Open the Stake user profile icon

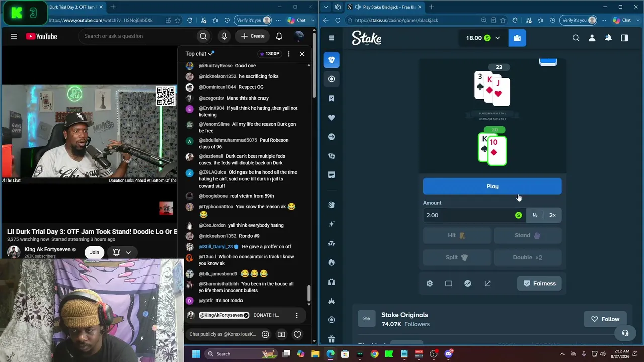[592, 38]
